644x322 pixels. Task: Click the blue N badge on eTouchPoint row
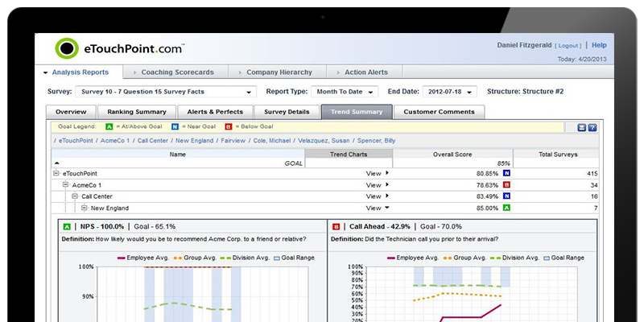click(x=507, y=173)
